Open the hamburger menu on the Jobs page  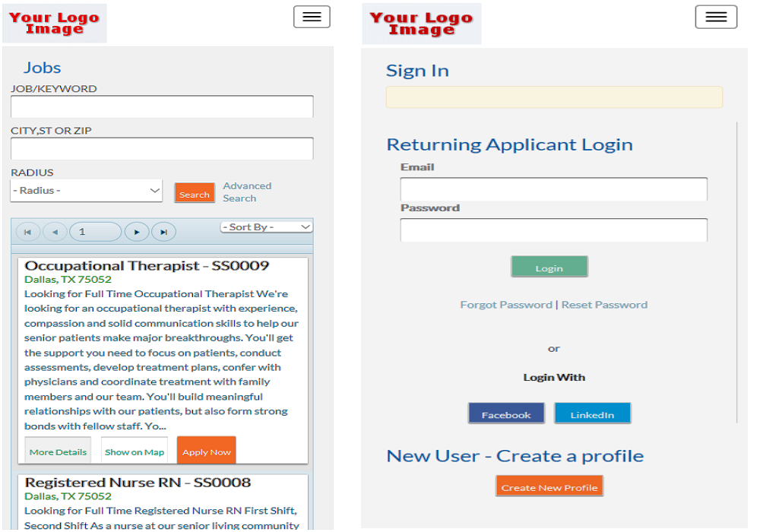(312, 16)
